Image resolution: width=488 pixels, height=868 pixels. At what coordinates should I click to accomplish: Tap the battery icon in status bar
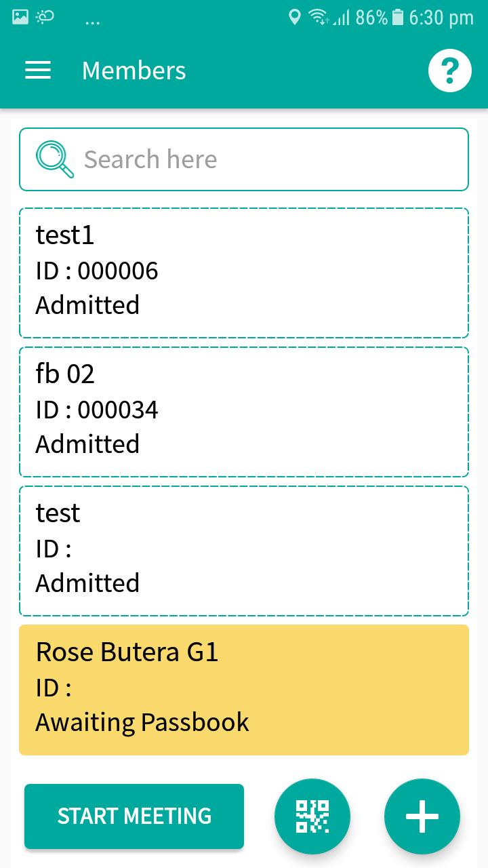pyautogui.click(x=398, y=17)
